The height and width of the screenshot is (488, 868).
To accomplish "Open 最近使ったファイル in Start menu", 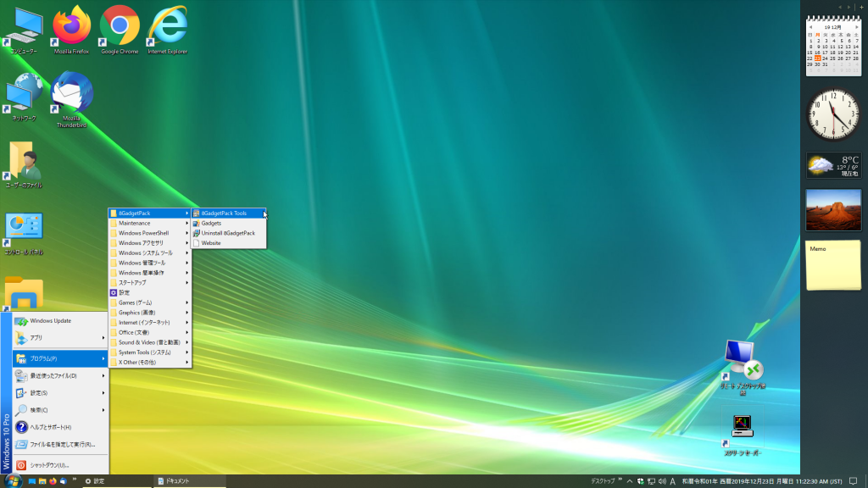I will pyautogui.click(x=60, y=375).
